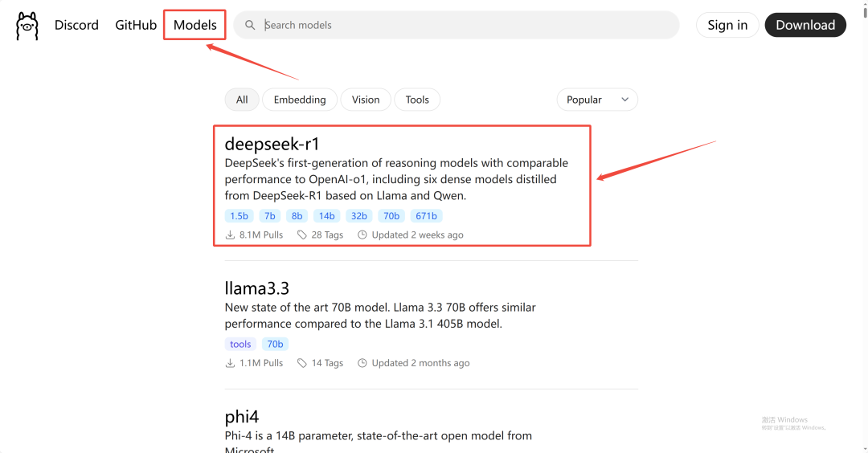Click the tools tag under llama3.3
Image resolution: width=868 pixels, height=453 pixels.
(240, 344)
